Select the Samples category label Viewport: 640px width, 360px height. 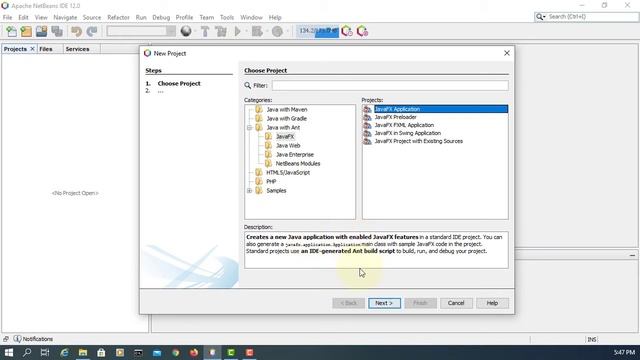pyautogui.click(x=276, y=191)
